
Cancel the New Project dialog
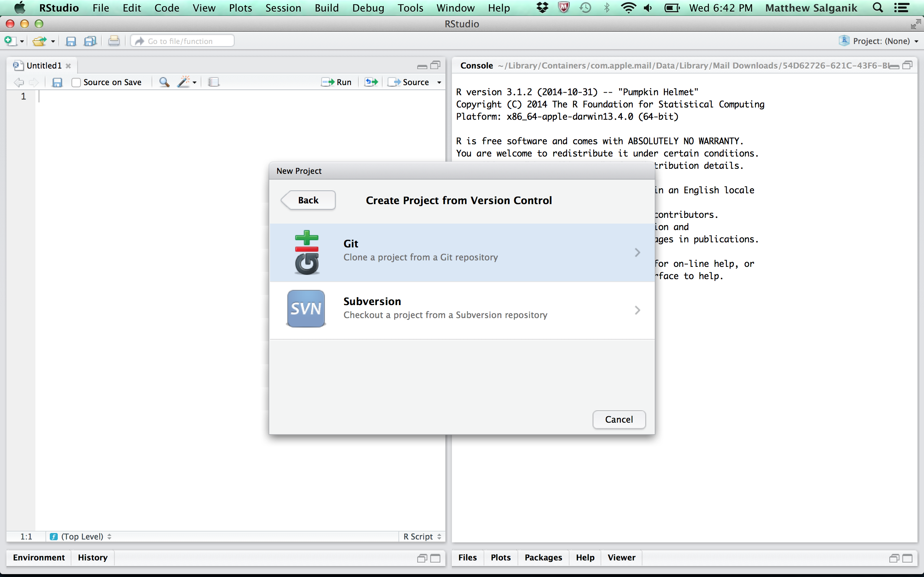pyautogui.click(x=619, y=419)
